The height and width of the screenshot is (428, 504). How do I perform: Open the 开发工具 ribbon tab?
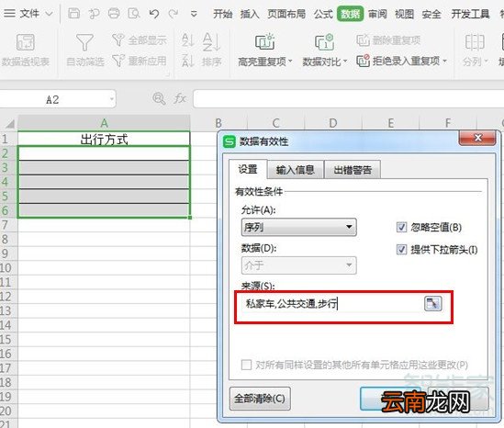pos(470,14)
